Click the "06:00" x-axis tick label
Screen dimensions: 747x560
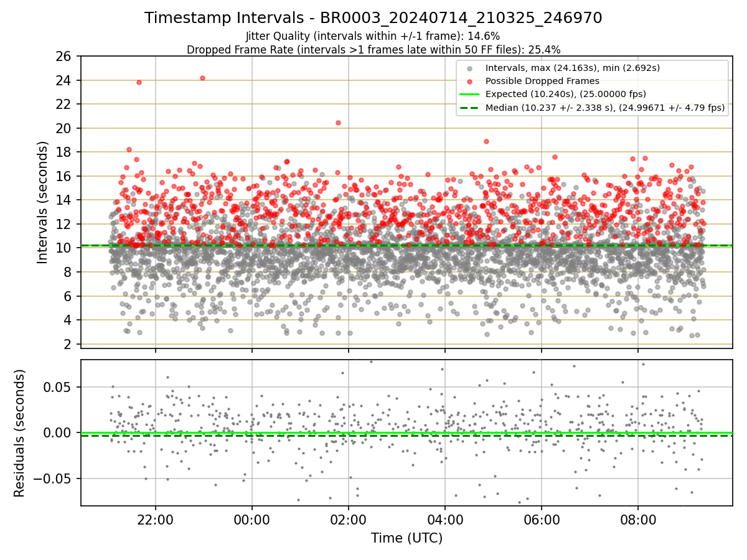[541, 519]
